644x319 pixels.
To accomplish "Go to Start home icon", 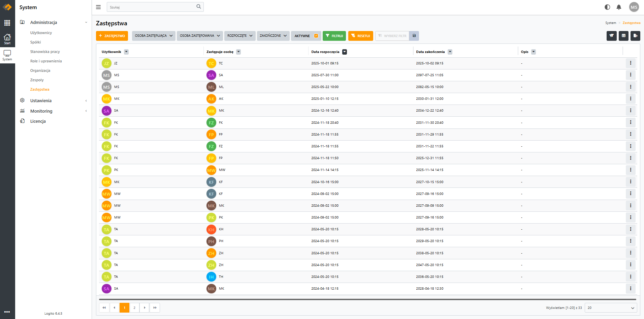I will 7,39.
